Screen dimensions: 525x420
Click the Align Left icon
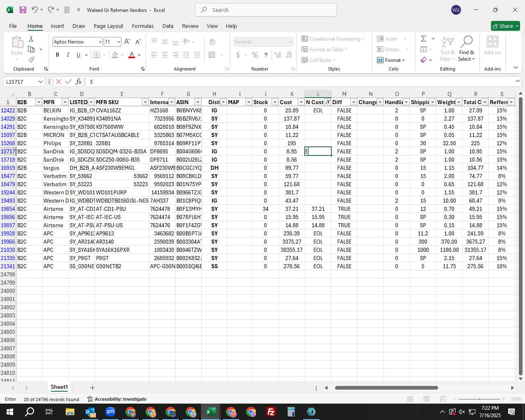pos(154,55)
